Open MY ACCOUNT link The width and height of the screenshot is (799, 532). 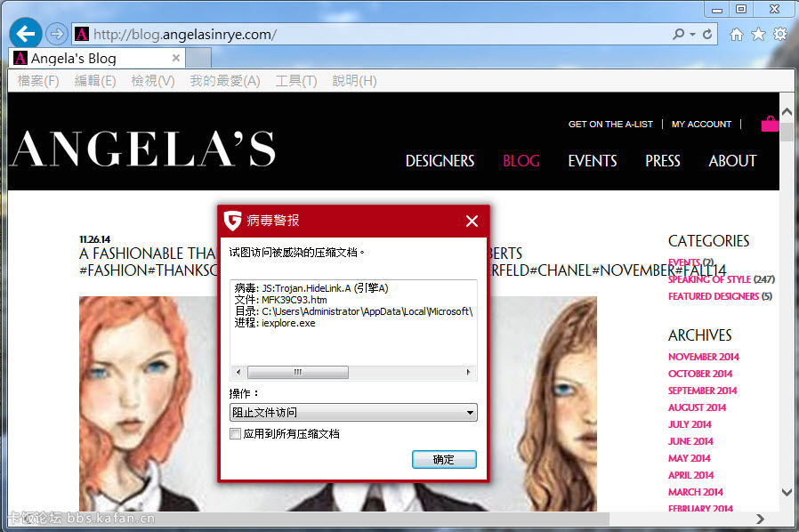point(701,124)
